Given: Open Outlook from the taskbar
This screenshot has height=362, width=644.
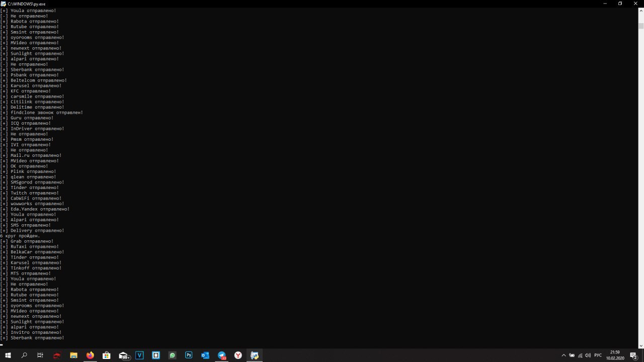Looking at the screenshot, I should pyautogui.click(x=205, y=355).
